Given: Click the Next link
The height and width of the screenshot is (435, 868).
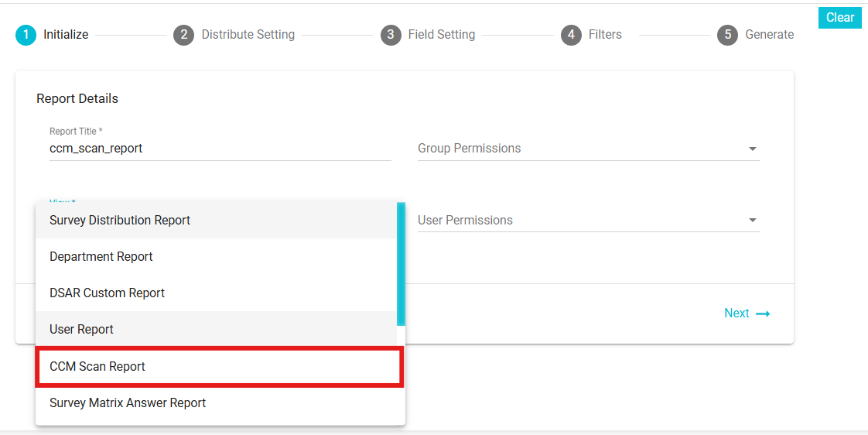Looking at the screenshot, I should click(736, 313).
